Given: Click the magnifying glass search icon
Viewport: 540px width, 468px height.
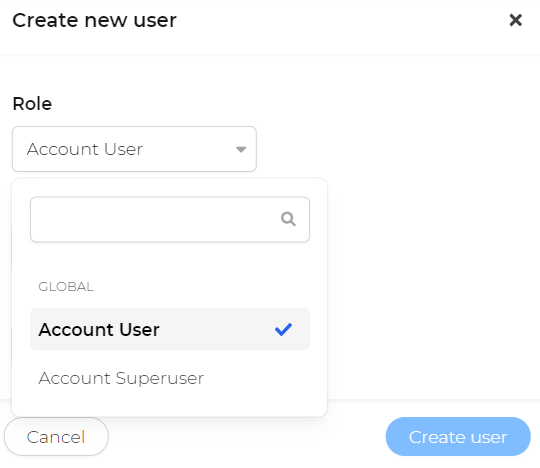Looking at the screenshot, I should click(x=288, y=219).
